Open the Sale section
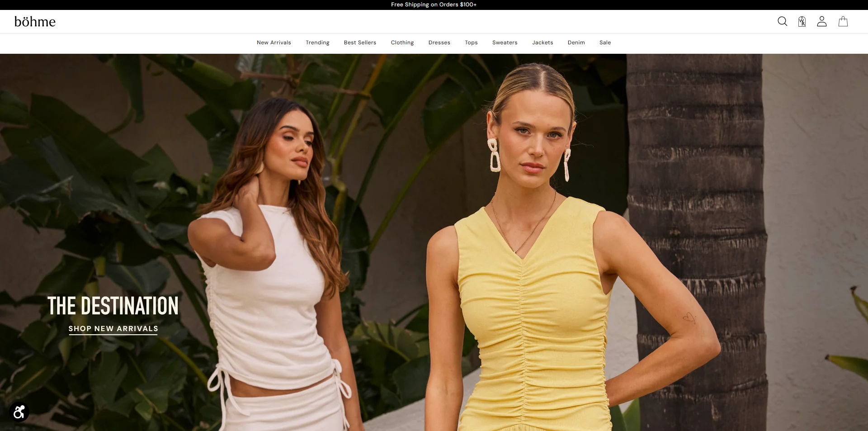 tap(605, 43)
